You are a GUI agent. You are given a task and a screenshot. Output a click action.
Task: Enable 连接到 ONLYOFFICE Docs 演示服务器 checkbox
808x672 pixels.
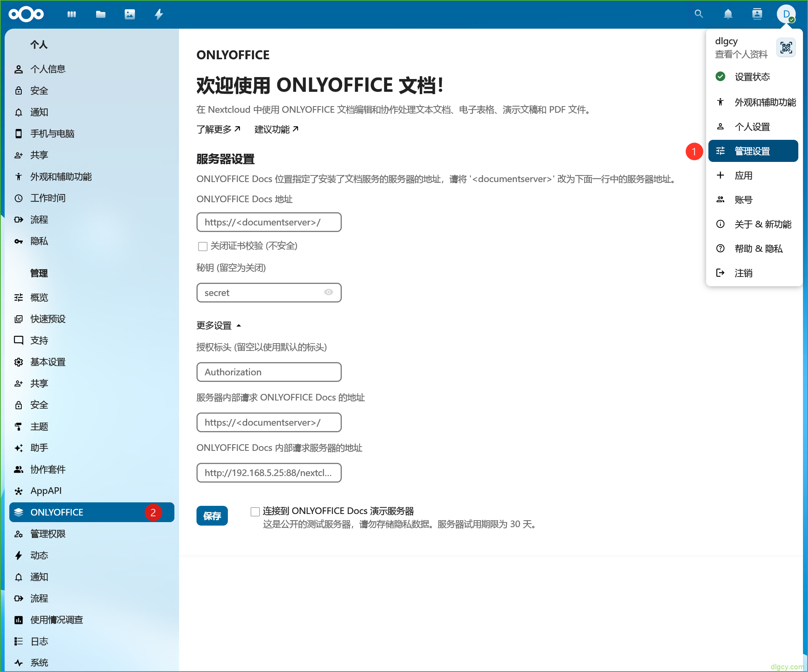[255, 512]
